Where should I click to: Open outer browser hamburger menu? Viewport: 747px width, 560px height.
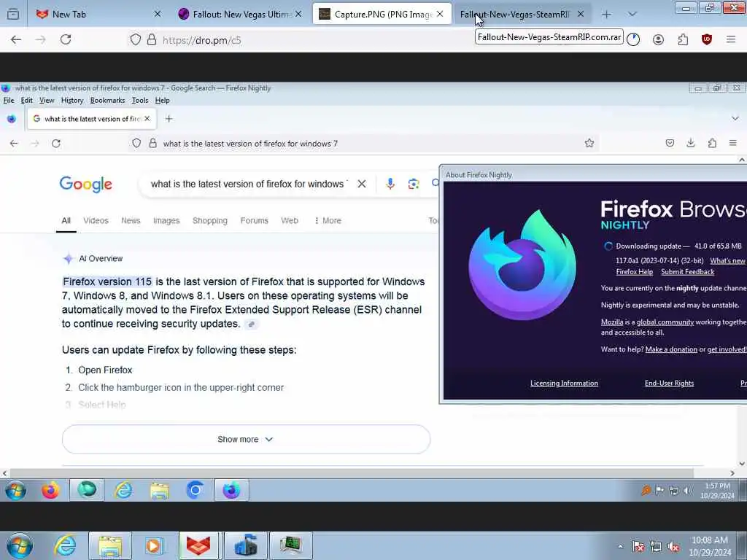click(731, 39)
